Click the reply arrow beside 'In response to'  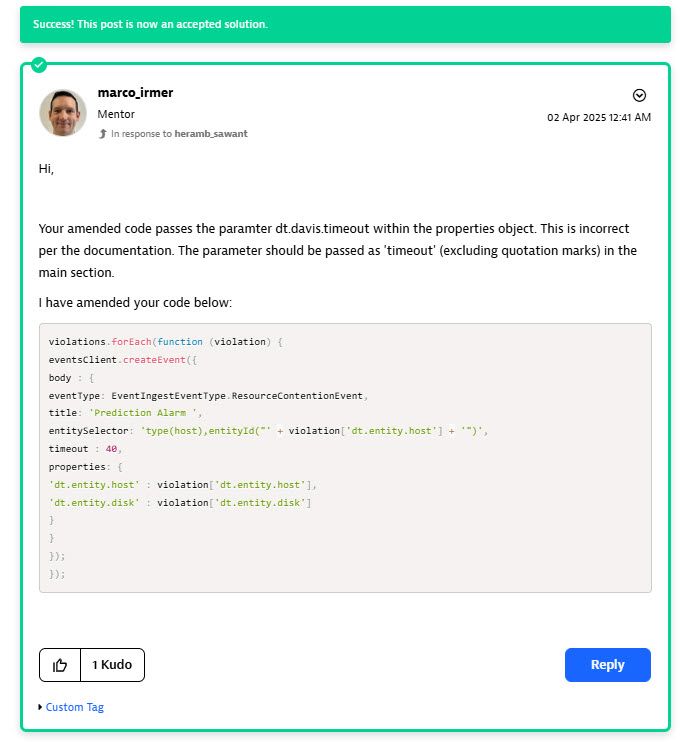[102, 133]
